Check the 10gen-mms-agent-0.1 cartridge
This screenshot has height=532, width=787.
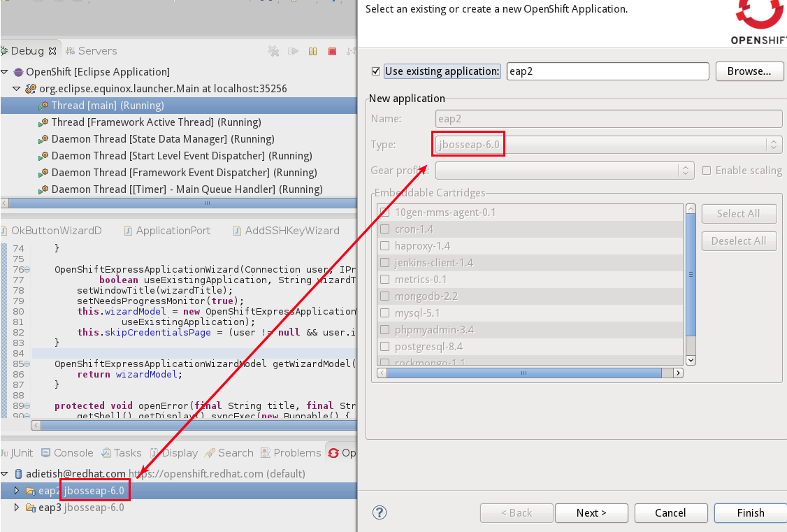click(x=385, y=213)
